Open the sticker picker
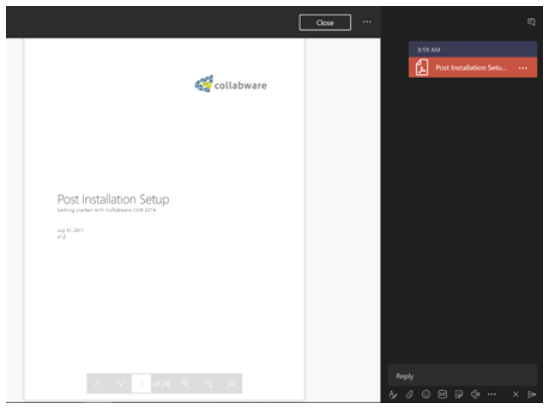This screenshot has width=552, height=410. (458, 394)
